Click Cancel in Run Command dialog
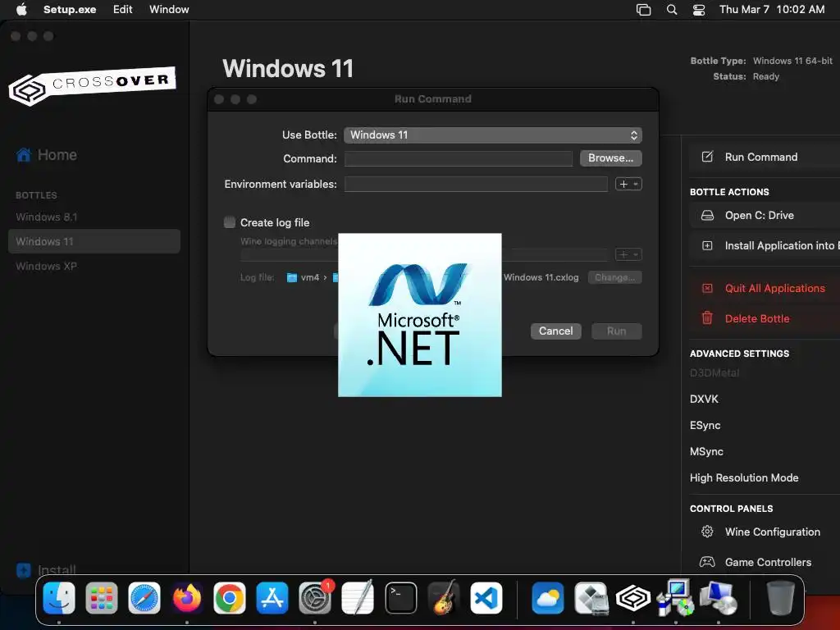Image resolution: width=840 pixels, height=630 pixels. coord(555,331)
